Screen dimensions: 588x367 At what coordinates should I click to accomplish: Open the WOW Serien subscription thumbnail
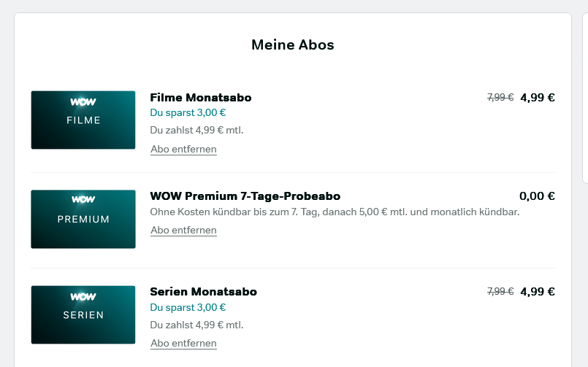pyautogui.click(x=83, y=314)
